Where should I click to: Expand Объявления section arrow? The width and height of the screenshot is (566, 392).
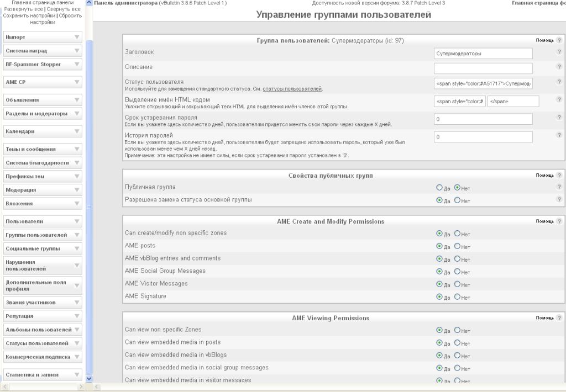pyautogui.click(x=77, y=100)
